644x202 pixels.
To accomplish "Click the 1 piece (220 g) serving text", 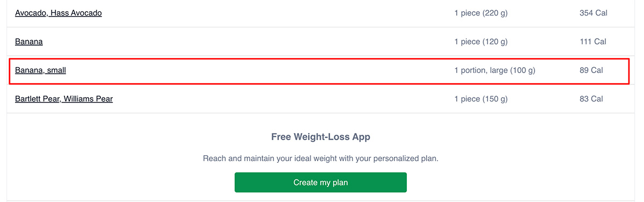I will [481, 13].
